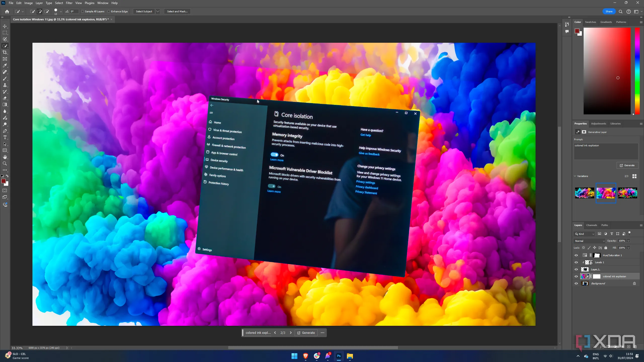Enable the Sample All Layers checkbox
The width and height of the screenshot is (644, 362).
point(83,11)
